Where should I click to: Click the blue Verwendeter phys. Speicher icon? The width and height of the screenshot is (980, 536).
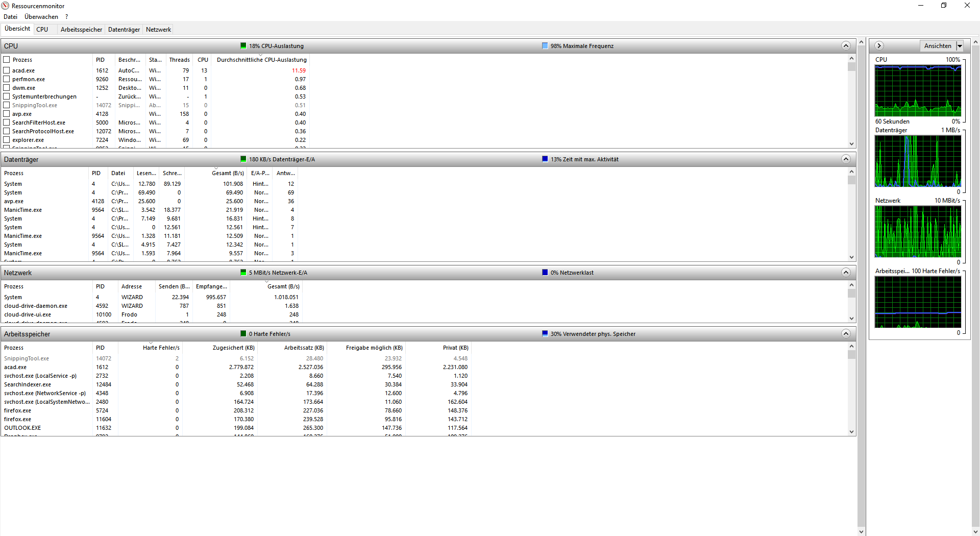[545, 334]
